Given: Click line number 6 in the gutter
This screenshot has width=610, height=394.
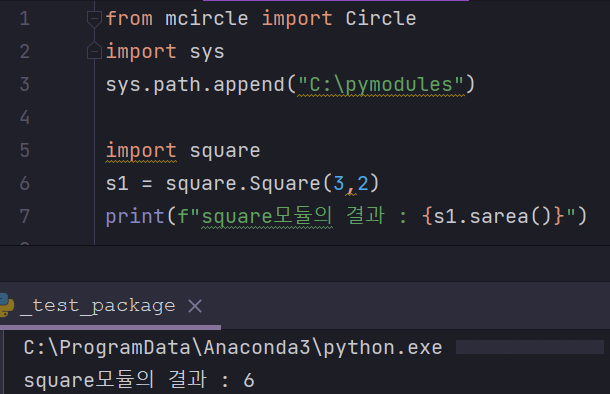Looking at the screenshot, I should 25,183.
